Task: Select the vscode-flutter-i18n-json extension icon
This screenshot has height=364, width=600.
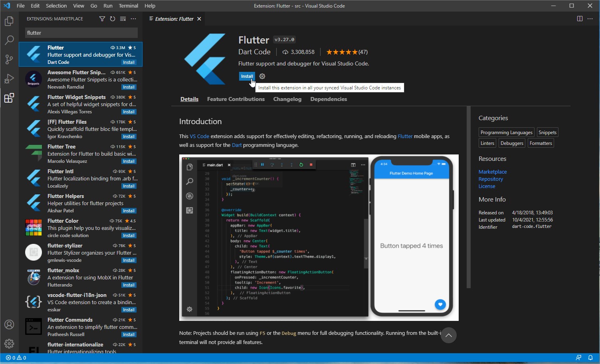Action: point(34,302)
